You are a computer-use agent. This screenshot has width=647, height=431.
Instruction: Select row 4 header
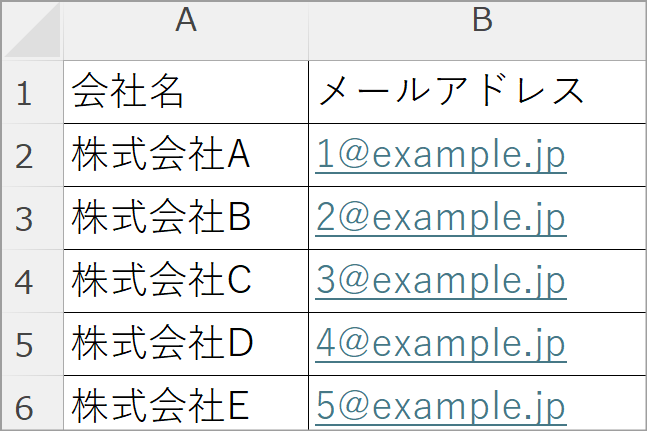pyautogui.click(x=32, y=281)
